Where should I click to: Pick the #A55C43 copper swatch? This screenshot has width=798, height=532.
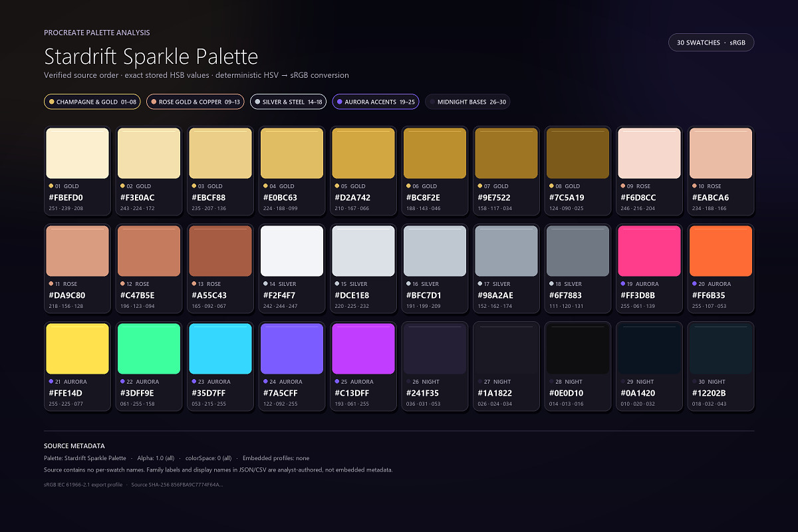pos(220,251)
